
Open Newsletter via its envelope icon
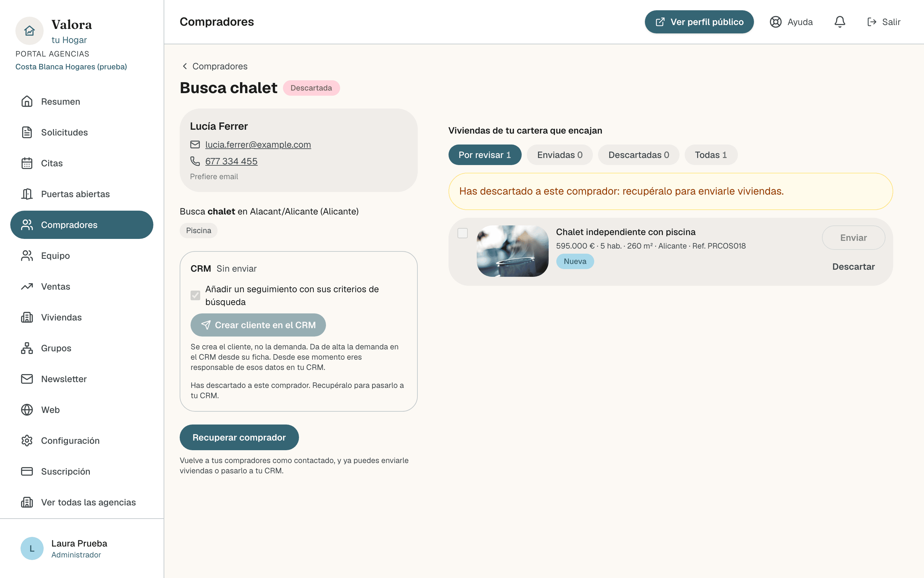pos(27,379)
